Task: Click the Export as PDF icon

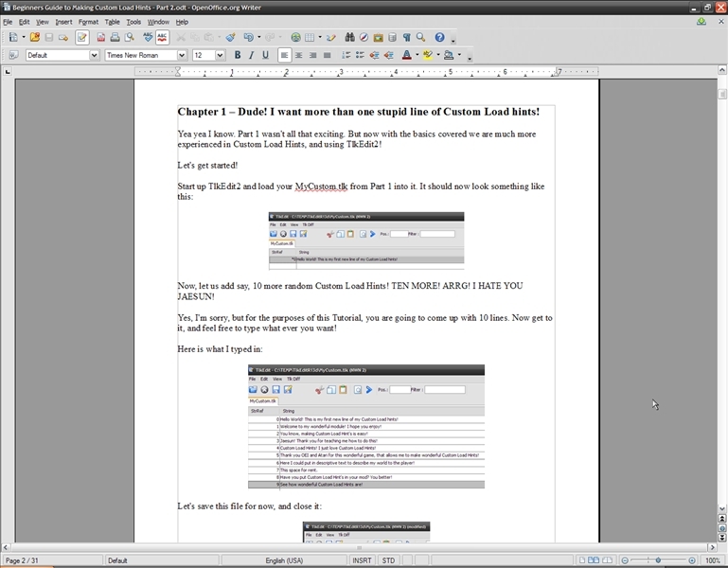Action: coord(101,38)
